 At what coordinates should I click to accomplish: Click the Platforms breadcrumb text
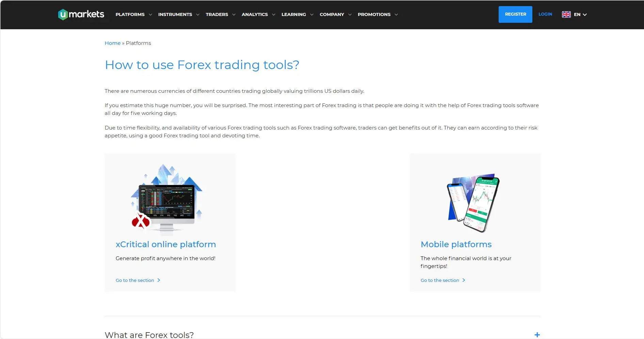[138, 43]
